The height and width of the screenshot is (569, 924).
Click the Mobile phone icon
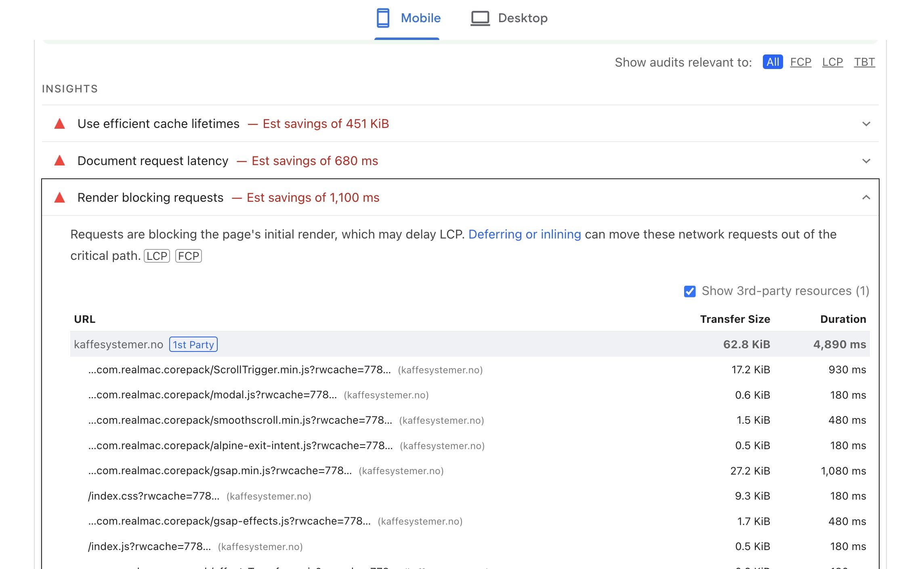[382, 18]
